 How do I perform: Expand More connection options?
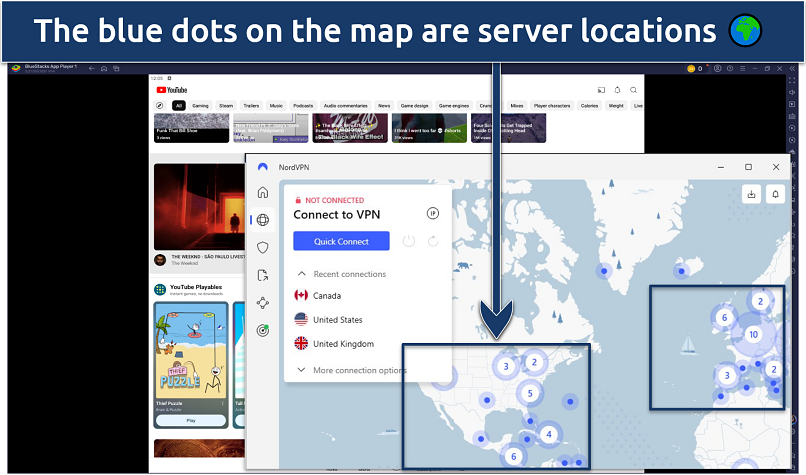pos(301,370)
